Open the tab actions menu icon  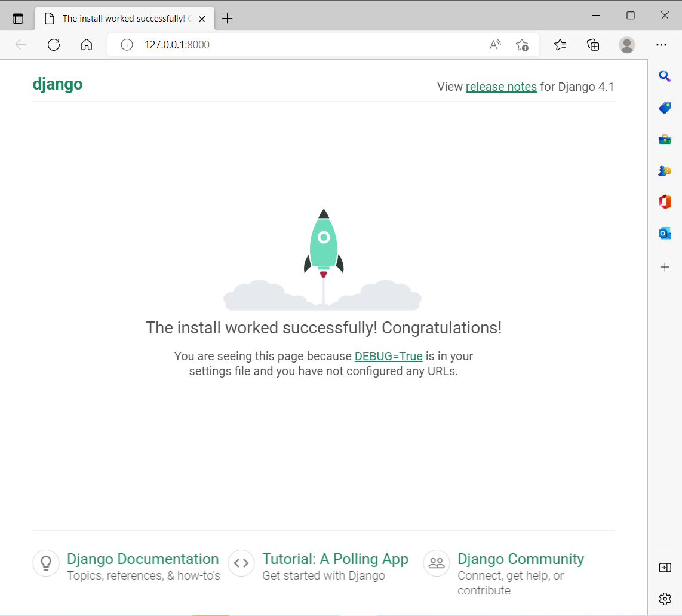coord(18,19)
